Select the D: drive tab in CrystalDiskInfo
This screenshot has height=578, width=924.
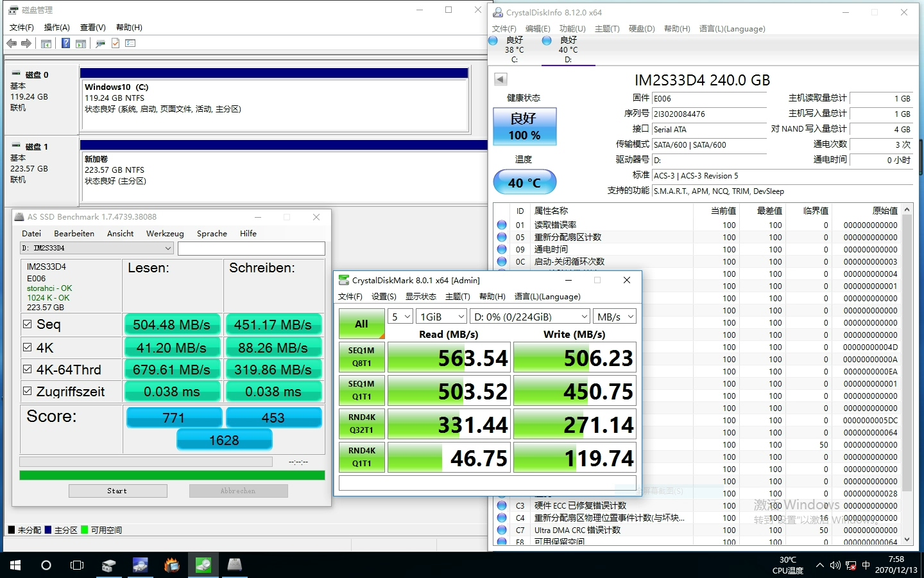(568, 49)
